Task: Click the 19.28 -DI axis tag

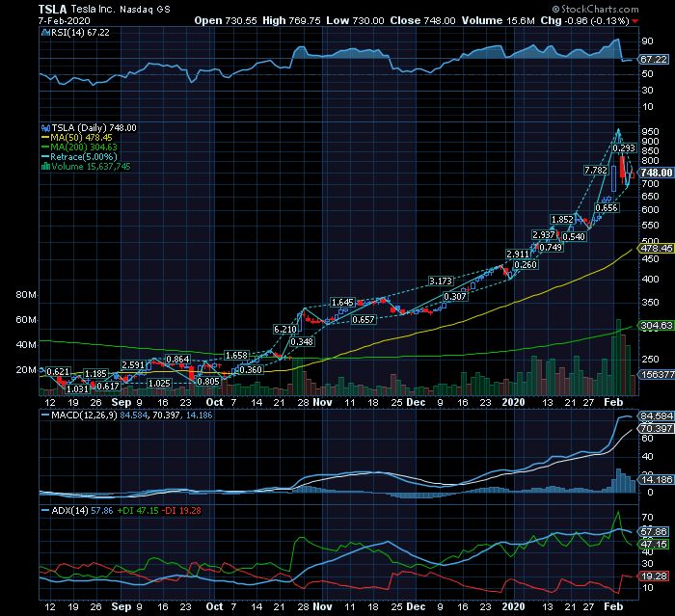Action: point(654,576)
